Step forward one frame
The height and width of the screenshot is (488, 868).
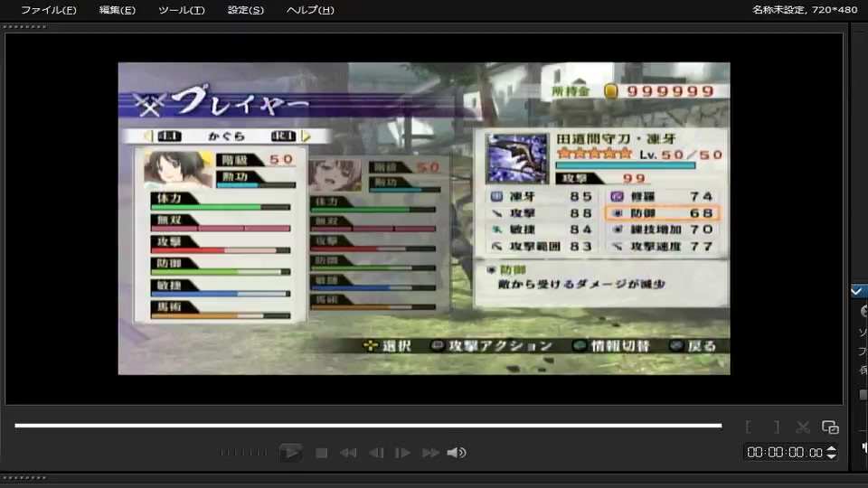pos(402,453)
